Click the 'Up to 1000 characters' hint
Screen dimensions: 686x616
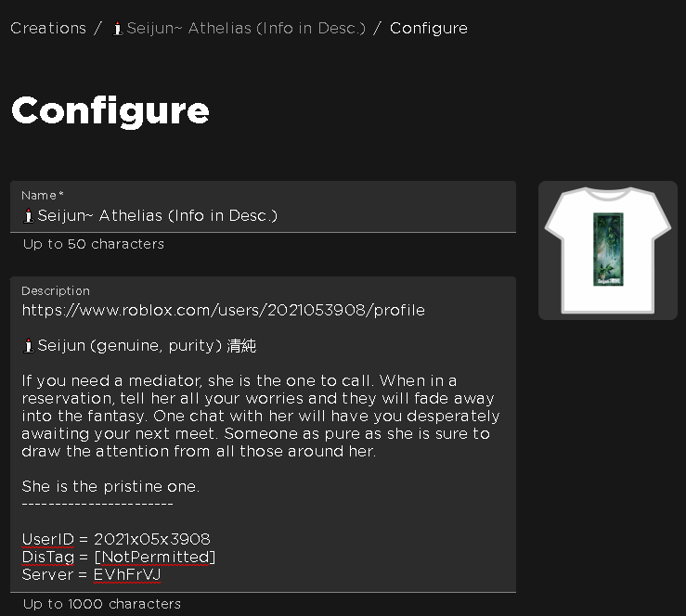pos(101,604)
